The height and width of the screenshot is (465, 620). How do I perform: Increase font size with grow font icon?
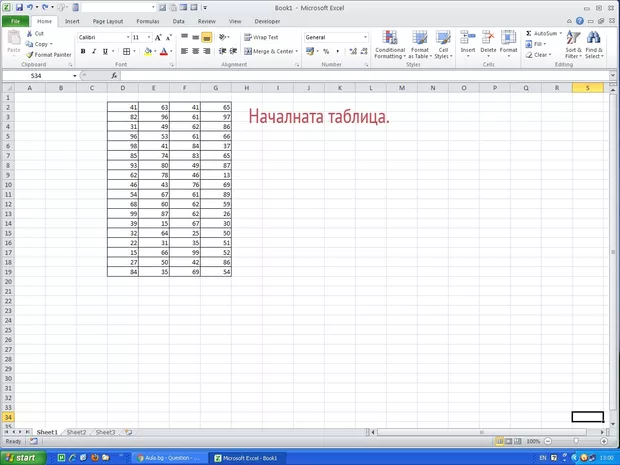coord(158,38)
